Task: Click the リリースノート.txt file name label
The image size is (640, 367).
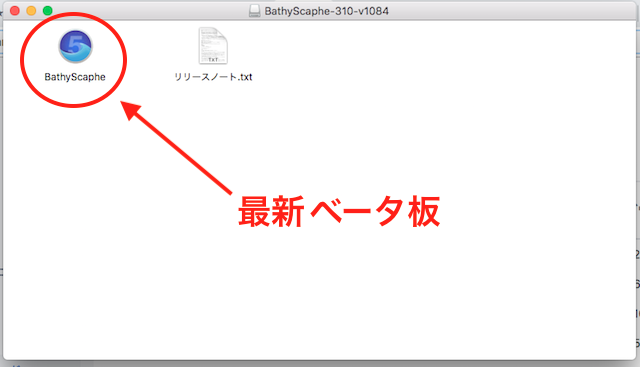Action: [x=213, y=77]
